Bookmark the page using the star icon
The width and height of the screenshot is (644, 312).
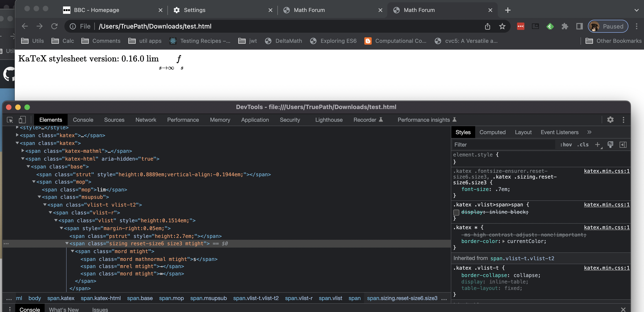[502, 26]
